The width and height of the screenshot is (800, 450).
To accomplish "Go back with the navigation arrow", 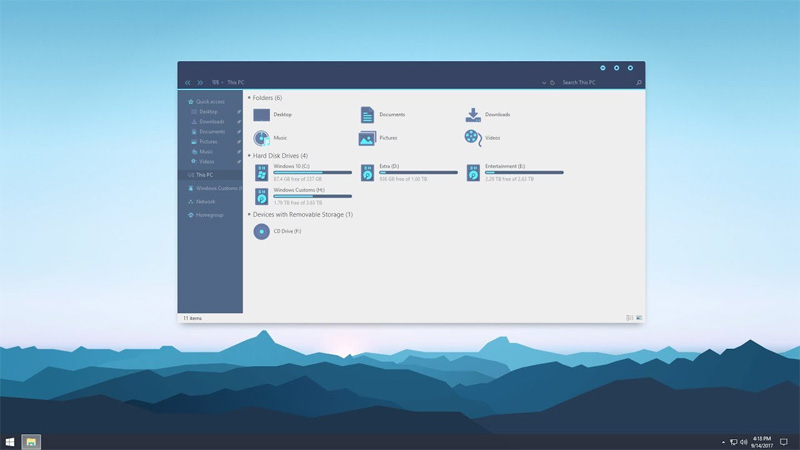I will click(188, 83).
